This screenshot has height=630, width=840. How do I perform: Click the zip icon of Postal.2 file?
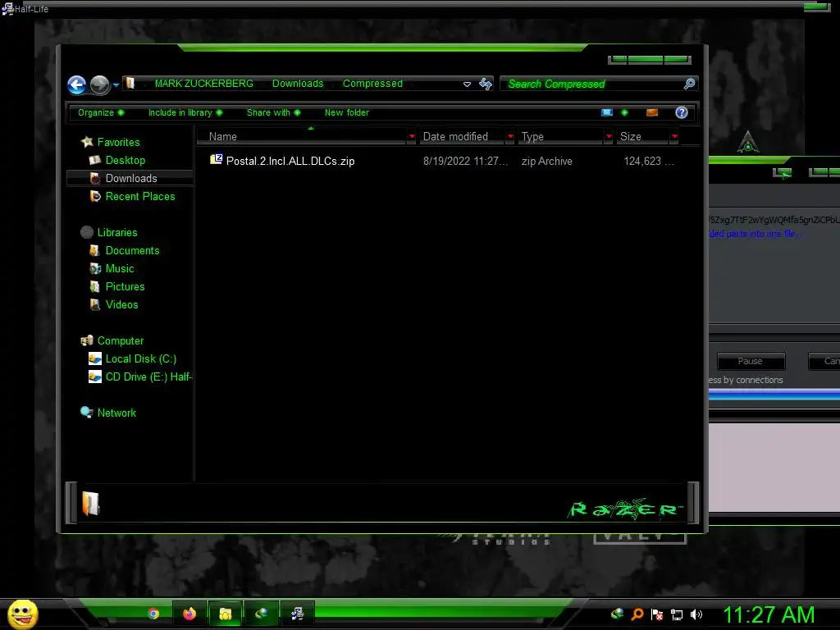[217, 160]
